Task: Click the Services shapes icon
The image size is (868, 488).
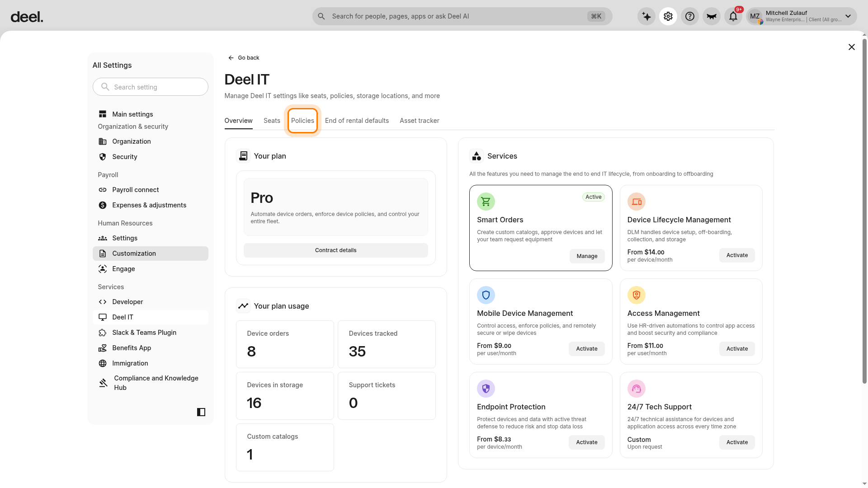Action: pos(476,156)
